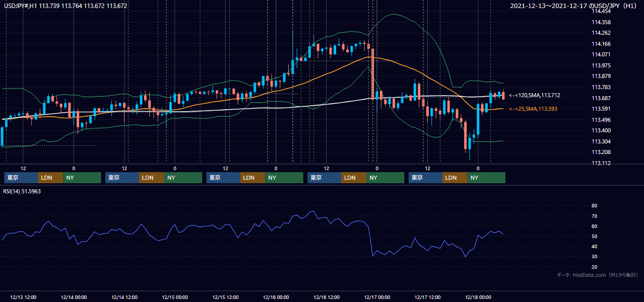644x302 pixels.
Task: Click the 12/16 00:00 time axis label
Action: click(276, 297)
